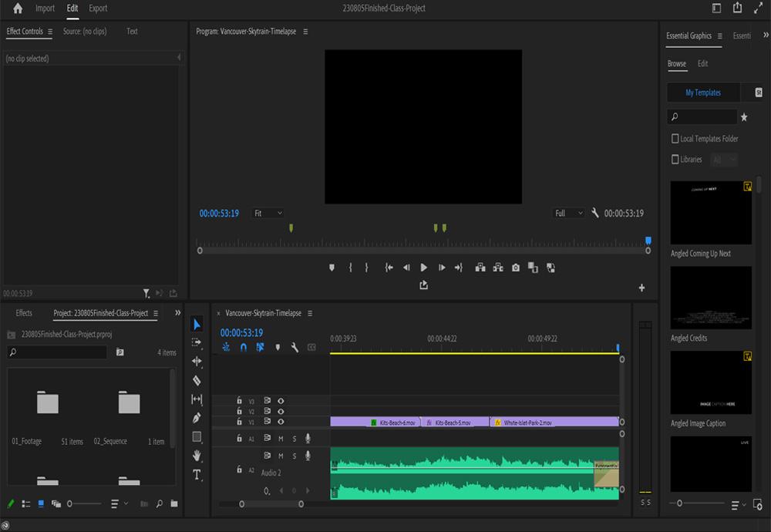
Task: Step forward one frame
Action: coord(442,268)
